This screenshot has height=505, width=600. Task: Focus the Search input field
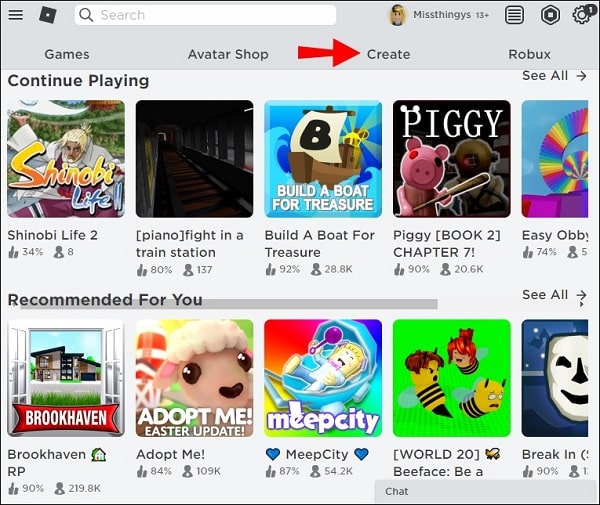205,15
